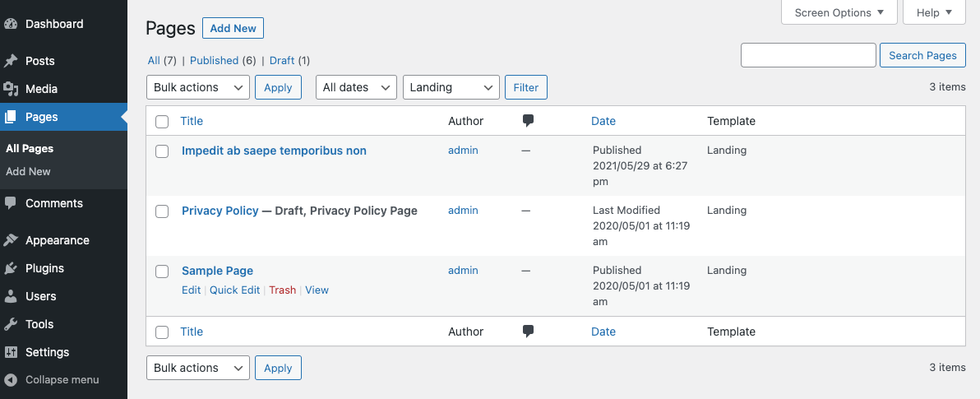Show Published pages filter link
Screen dimensions: 980x399
(x=214, y=61)
